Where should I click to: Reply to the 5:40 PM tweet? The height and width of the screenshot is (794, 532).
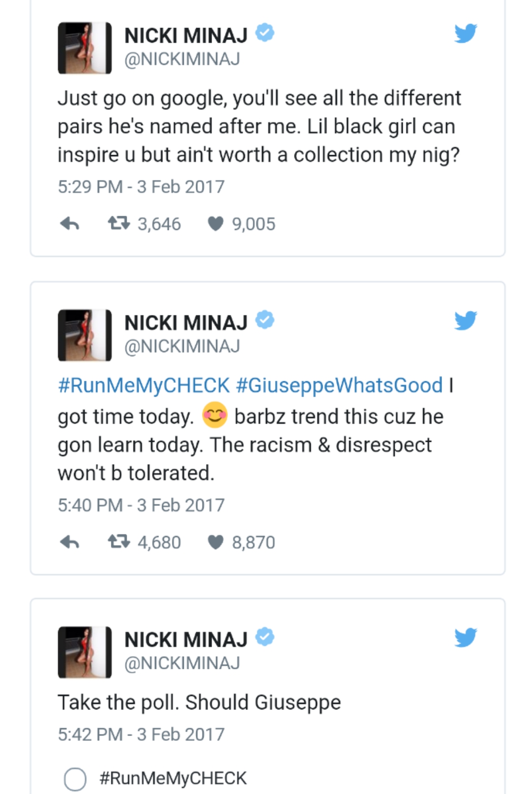tap(70, 542)
